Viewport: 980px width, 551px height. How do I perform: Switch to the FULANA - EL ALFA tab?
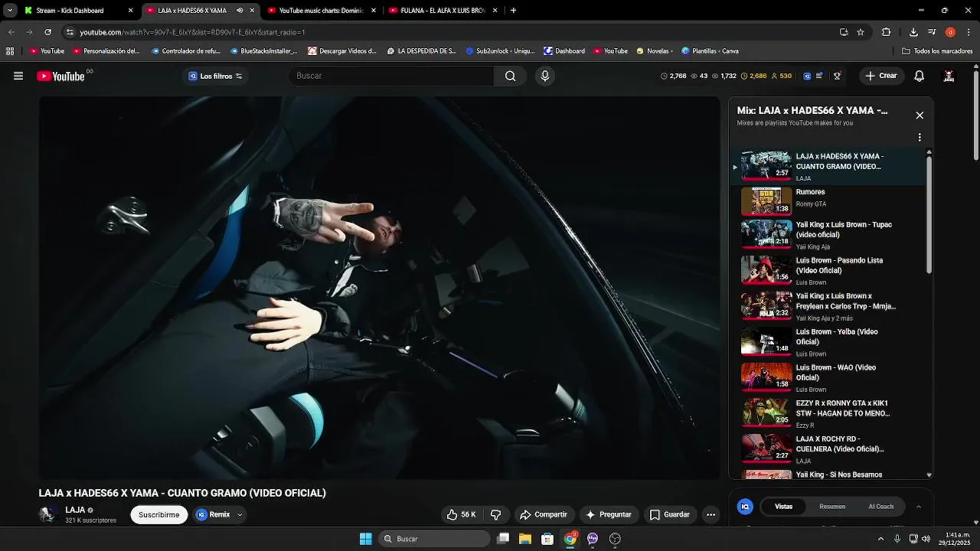[x=443, y=11]
